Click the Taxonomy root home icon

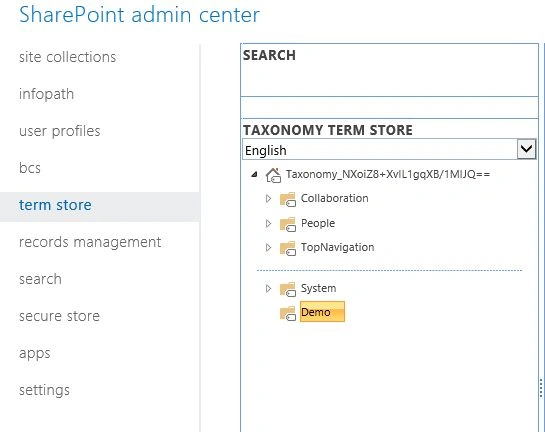(273, 175)
